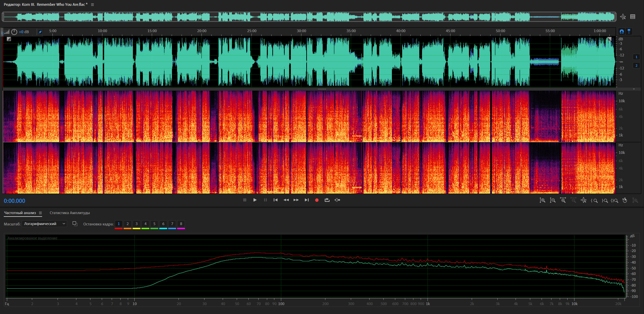Click the Zoom to Time stopwatch icon

(x=625, y=200)
